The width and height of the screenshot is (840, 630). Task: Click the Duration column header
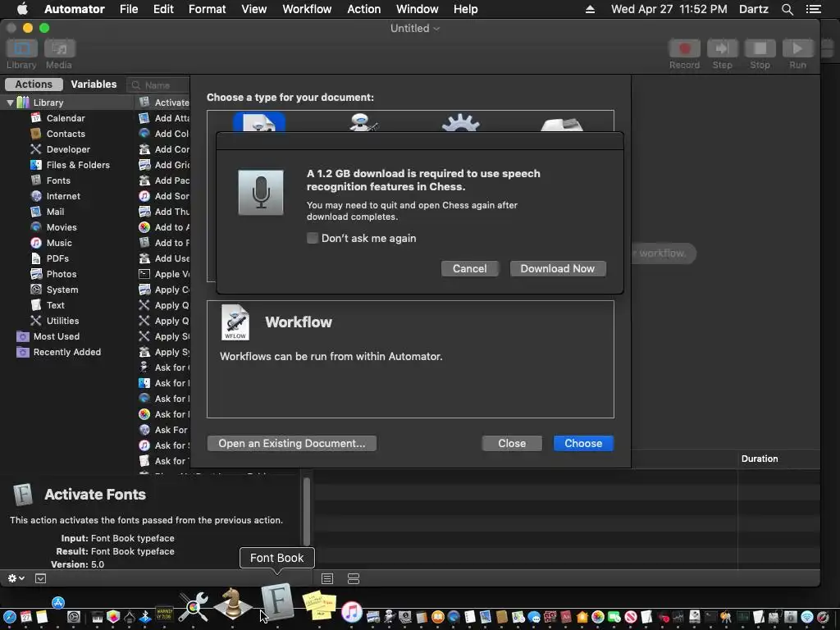pos(759,459)
